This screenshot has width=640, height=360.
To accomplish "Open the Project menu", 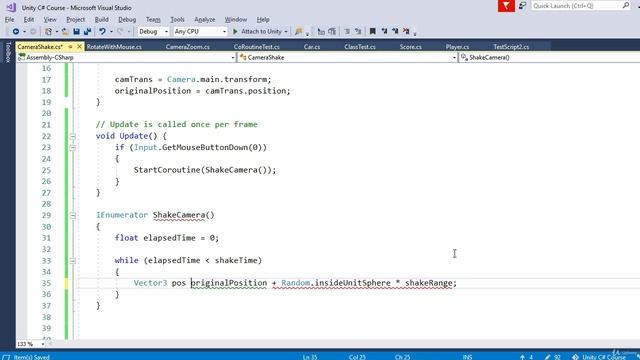I will tap(76, 20).
